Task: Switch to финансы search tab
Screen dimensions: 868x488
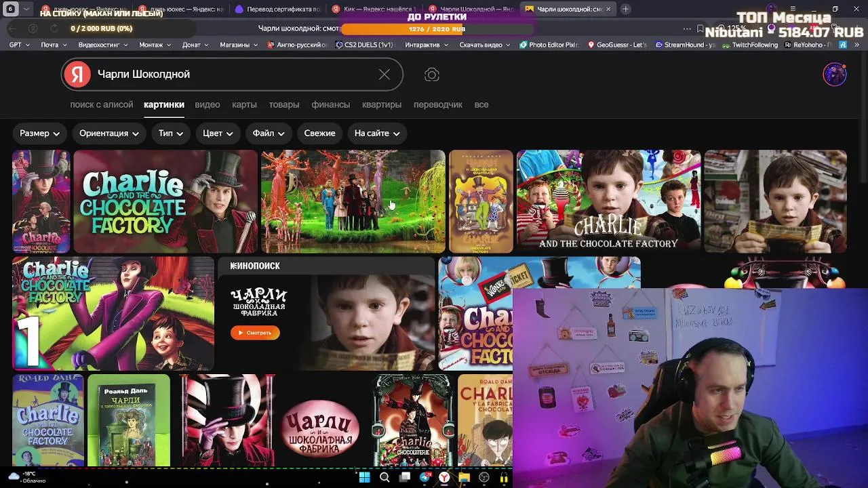Action: point(331,105)
